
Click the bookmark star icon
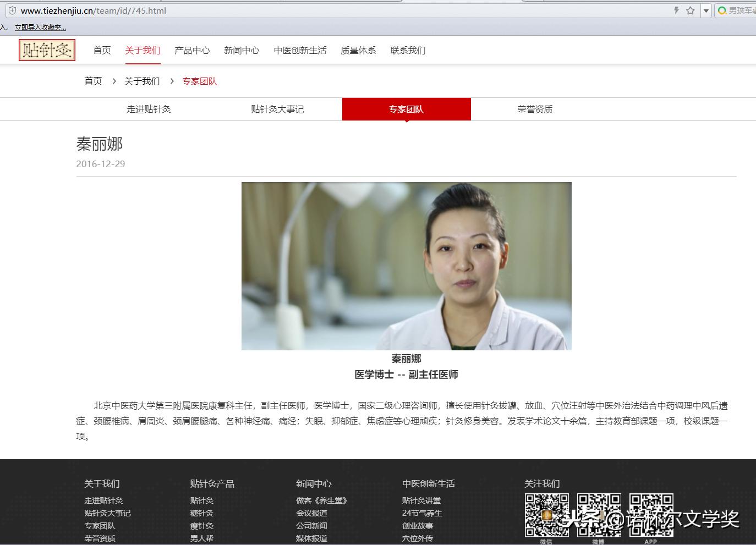pos(689,10)
